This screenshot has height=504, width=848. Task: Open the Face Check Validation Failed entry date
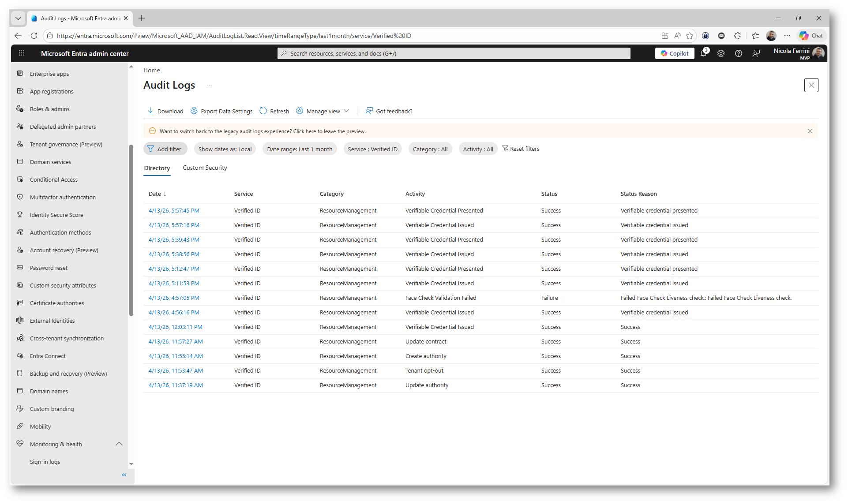(x=174, y=298)
